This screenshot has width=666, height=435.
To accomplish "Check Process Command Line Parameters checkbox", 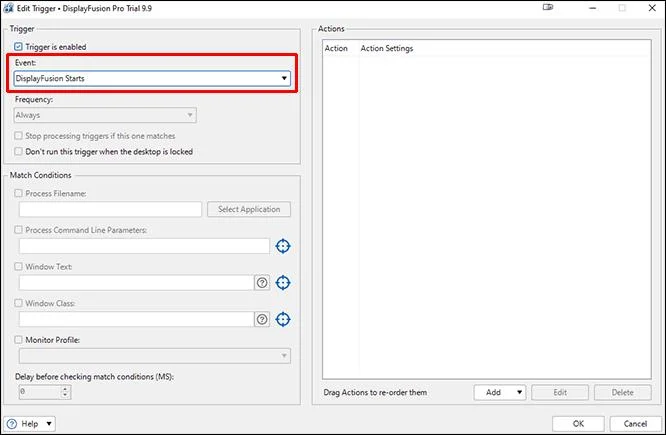I will [x=18, y=230].
